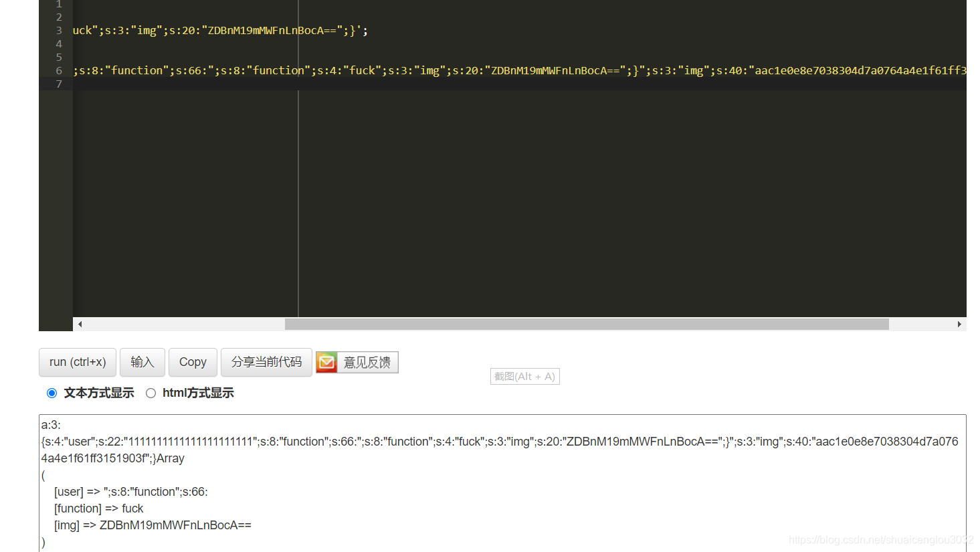The width and height of the screenshot is (980, 552).
Task: Click the horizontal scrollbar thumb
Action: point(587,324)
